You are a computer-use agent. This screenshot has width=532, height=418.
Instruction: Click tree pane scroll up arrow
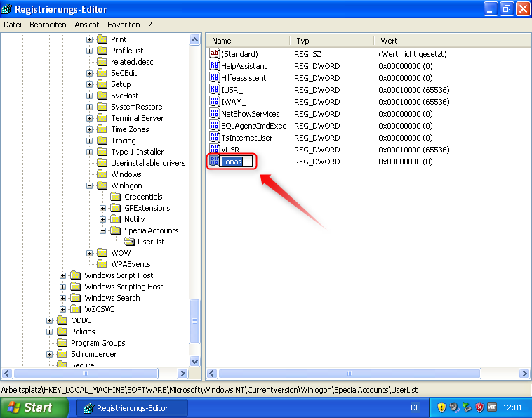pyautogui.click(x=194, y=40)
